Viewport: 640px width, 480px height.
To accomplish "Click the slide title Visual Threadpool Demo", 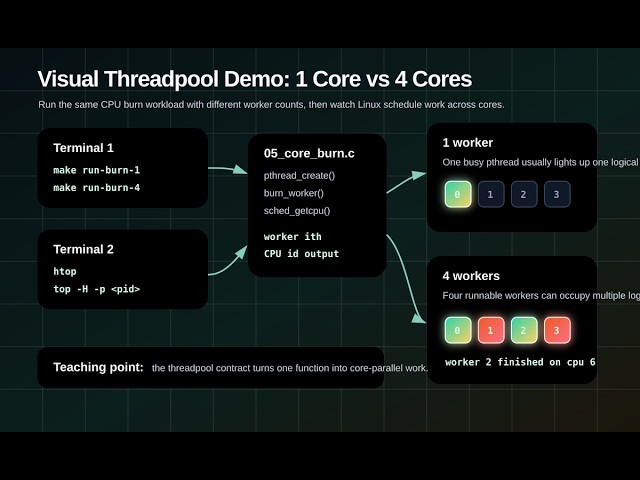I will (255, 79).
